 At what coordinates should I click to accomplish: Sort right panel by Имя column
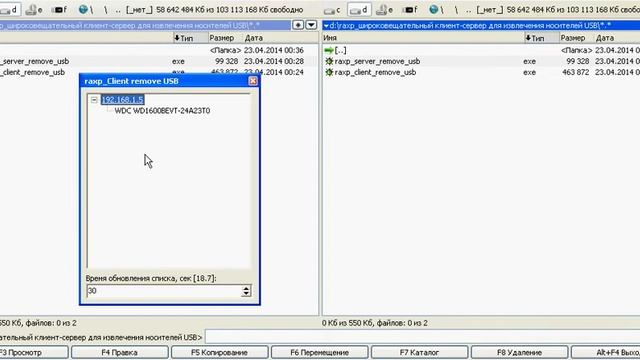tap(423, 38)
